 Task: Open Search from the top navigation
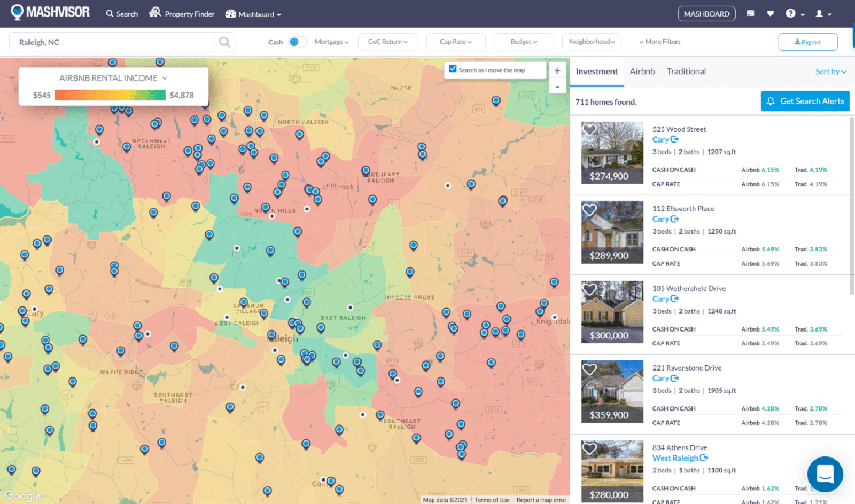[x=122, y=14]
